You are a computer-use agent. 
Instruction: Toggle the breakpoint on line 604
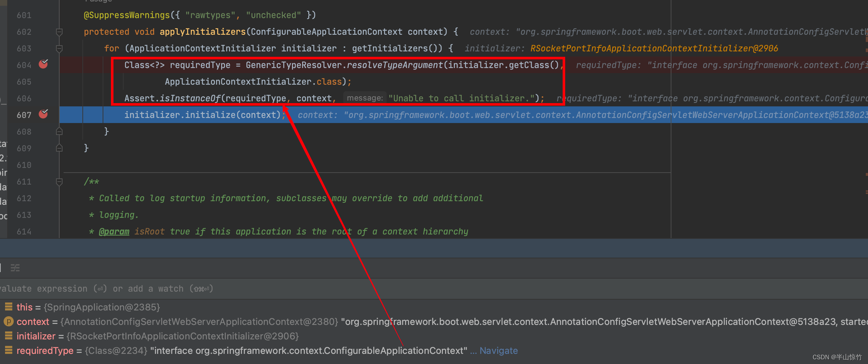(x=43, y=64)
